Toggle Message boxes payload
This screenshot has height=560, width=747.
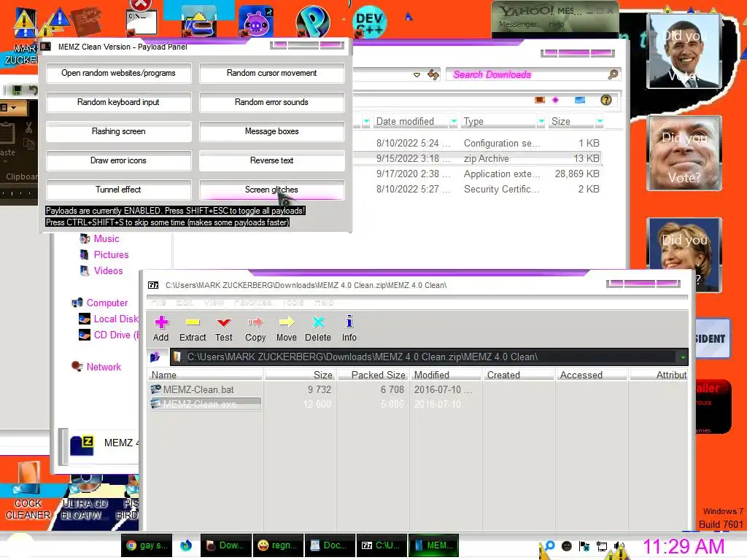(x=272, y=131)
